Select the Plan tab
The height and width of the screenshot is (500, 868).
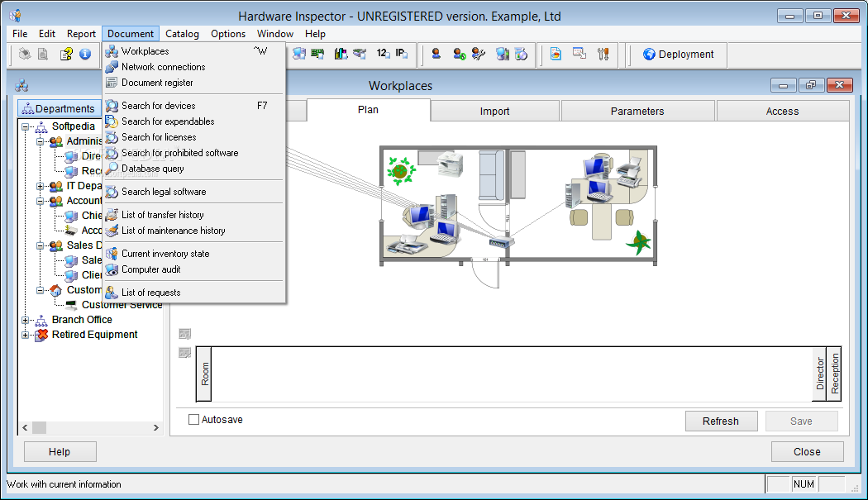tap(368, 110)
